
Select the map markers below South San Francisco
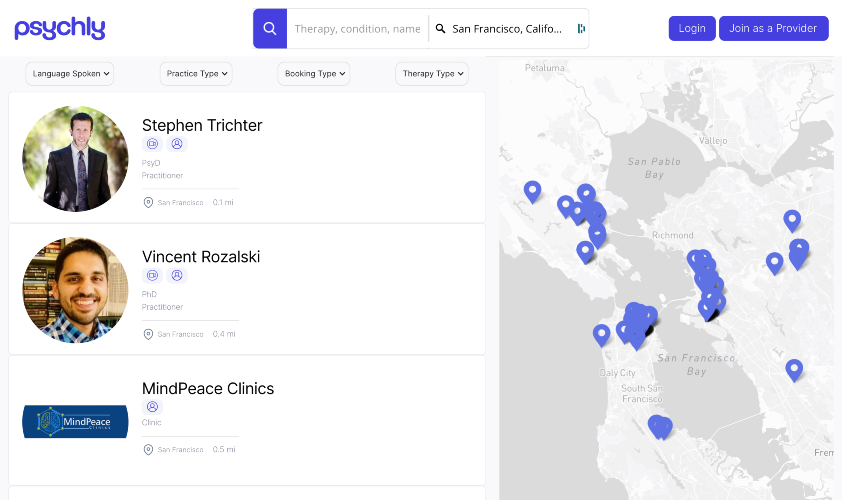tap(660, 427)
